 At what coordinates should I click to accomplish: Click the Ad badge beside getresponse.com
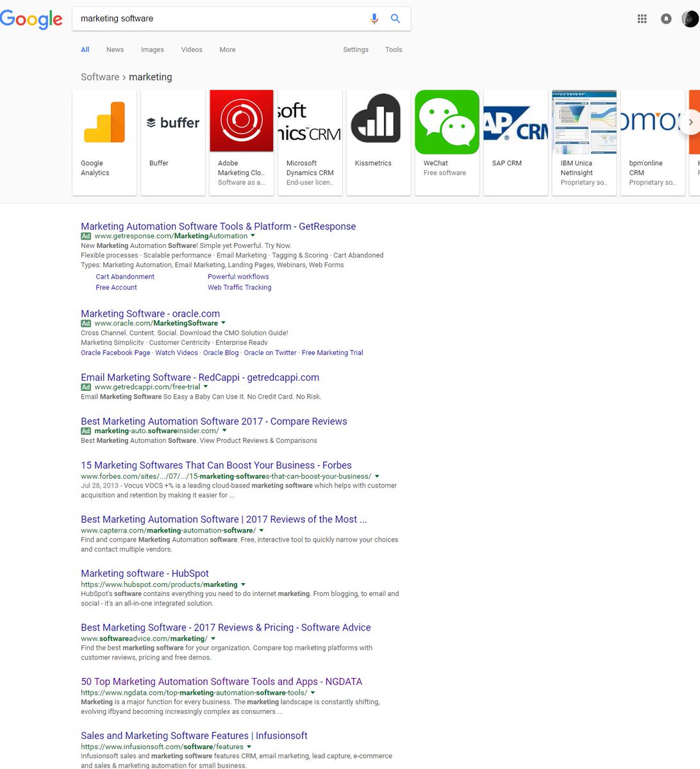[x=86, y=236]
